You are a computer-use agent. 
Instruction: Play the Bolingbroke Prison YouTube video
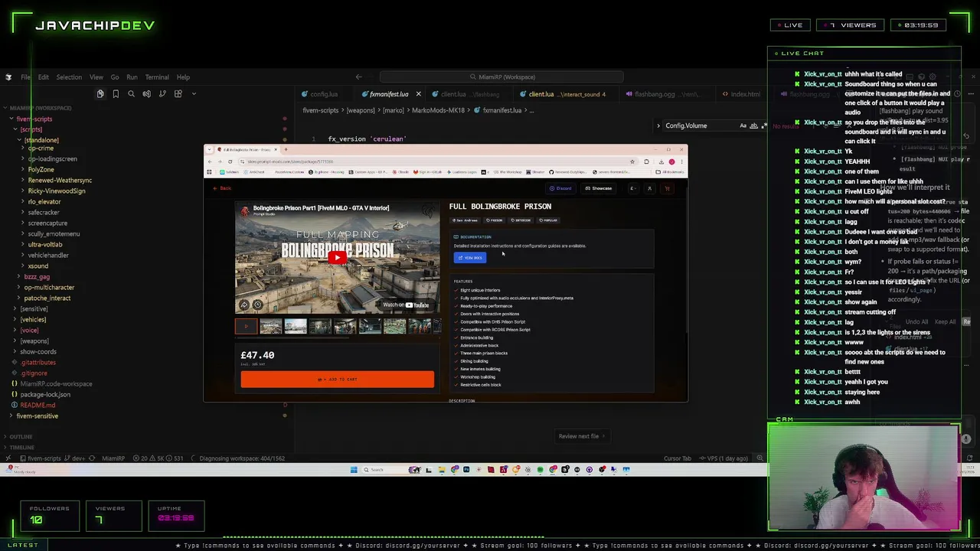337,258
